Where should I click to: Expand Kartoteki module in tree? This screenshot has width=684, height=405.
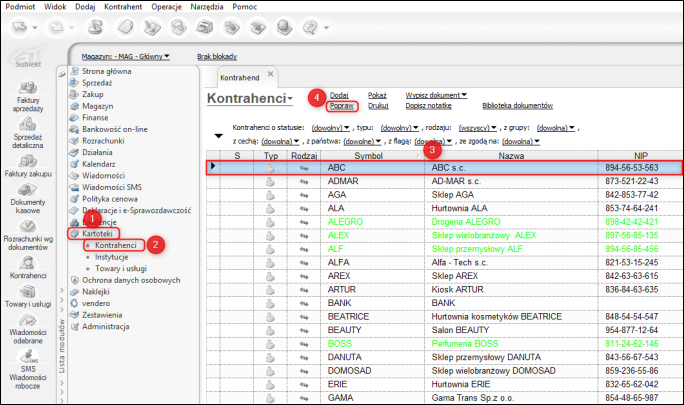[x=97, y=233]
